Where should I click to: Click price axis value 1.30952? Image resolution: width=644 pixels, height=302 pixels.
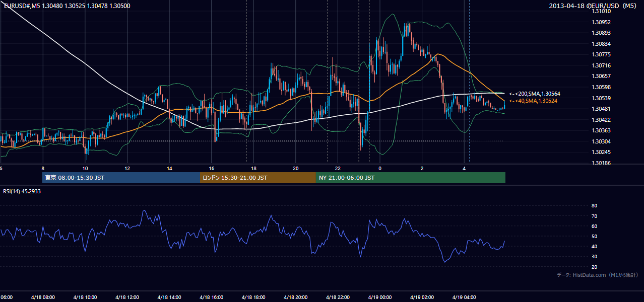coord(601,22)
